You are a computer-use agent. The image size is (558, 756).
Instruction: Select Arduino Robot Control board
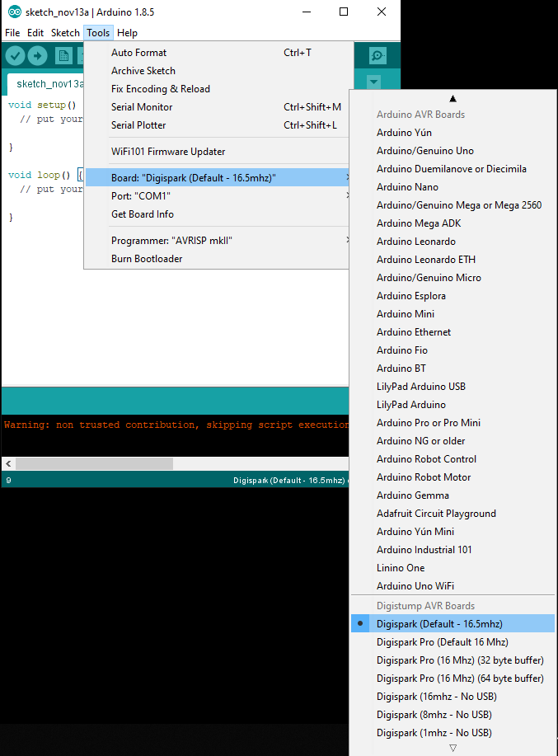[x=453, y=459]
